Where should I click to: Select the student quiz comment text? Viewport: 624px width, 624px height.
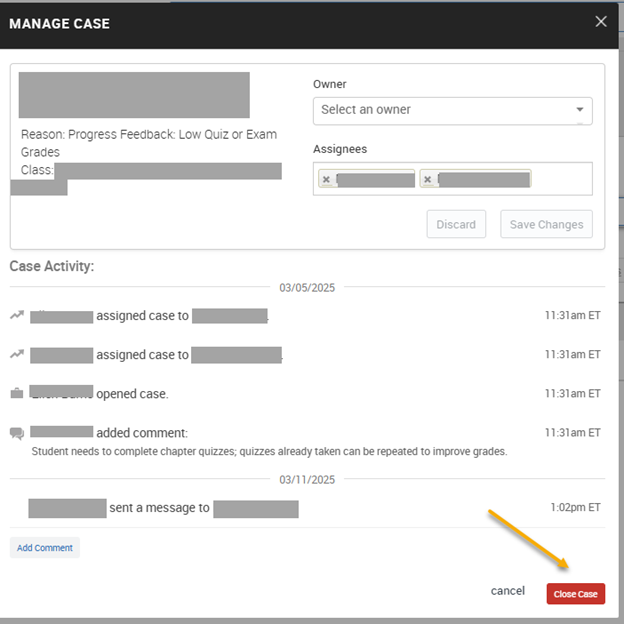269,451
